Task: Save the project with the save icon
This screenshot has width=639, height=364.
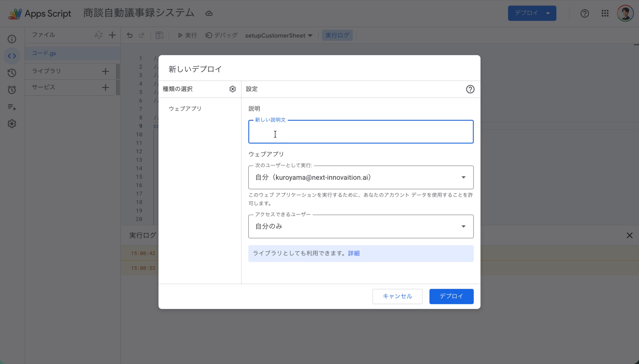Action: [x=160, y=35]
